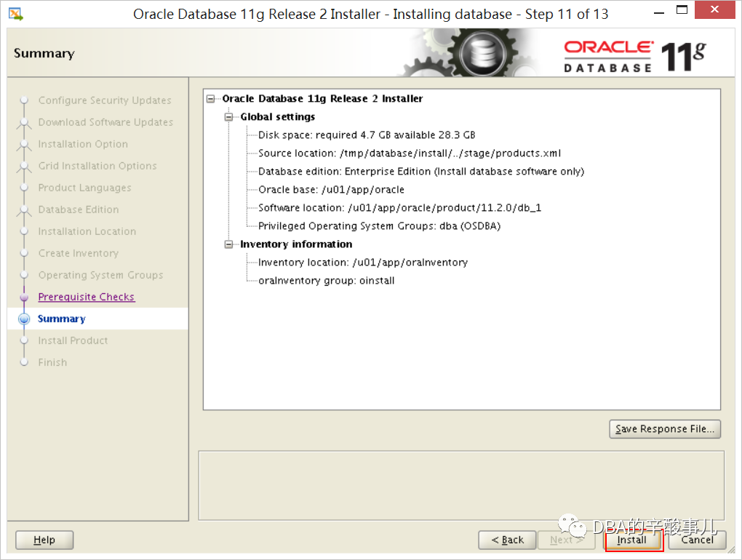The width and height of the screenshot is (742, 560).
Task: Select root 'Oracle Database 11g Release 2 Installer' label
Action: (322, 99)
